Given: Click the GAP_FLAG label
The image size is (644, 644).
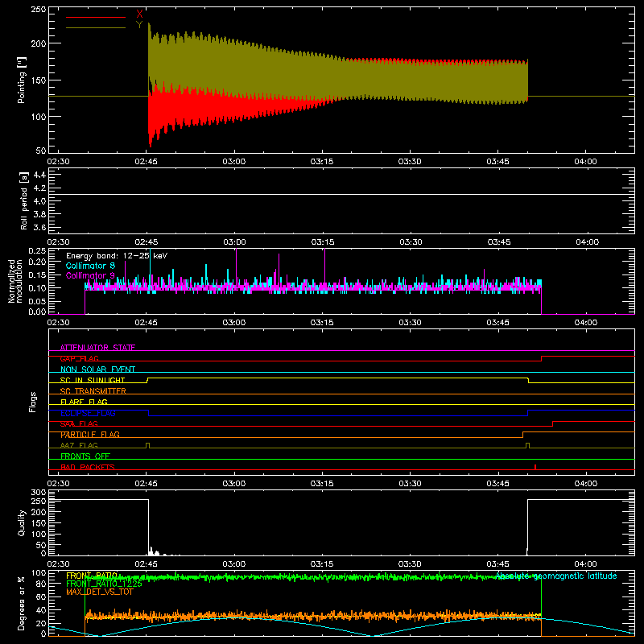Looking at the screenshot, I should click(x=79, y=358).
